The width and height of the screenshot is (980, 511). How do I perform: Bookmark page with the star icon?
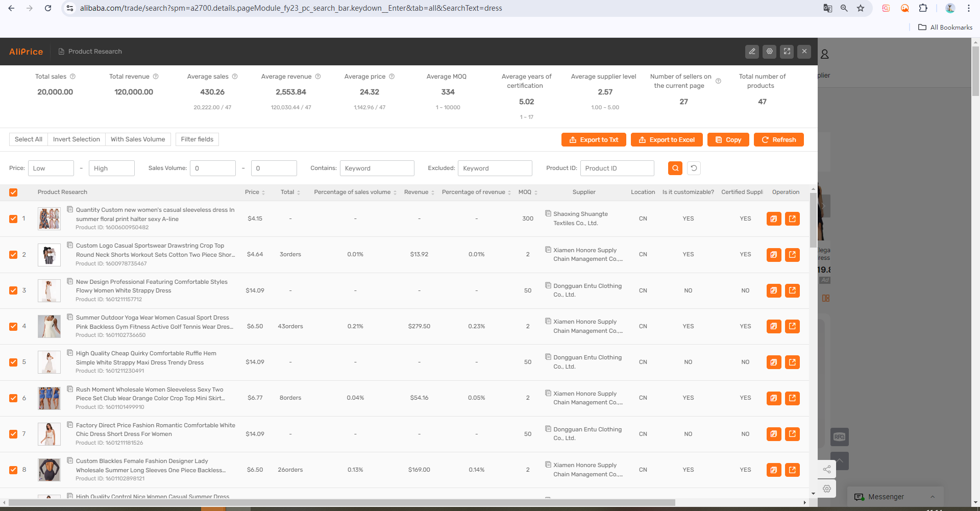[x=861, y=8]
